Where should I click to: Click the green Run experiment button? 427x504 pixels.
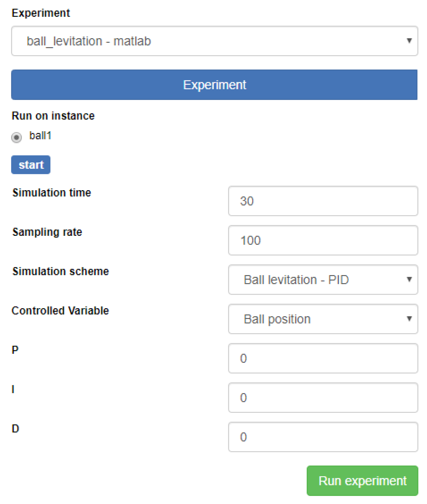[x=362, y=481]
